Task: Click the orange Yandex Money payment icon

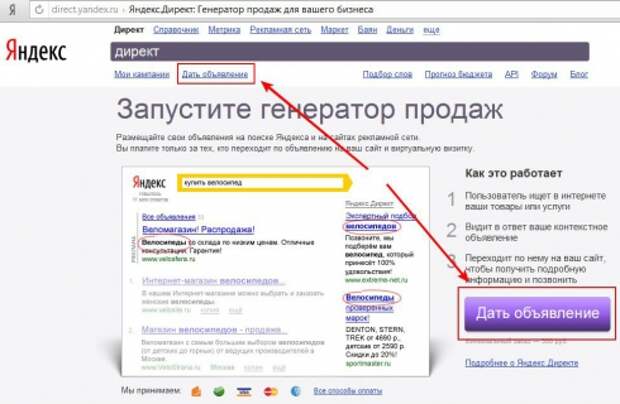Action: click(x=196, y=391)
